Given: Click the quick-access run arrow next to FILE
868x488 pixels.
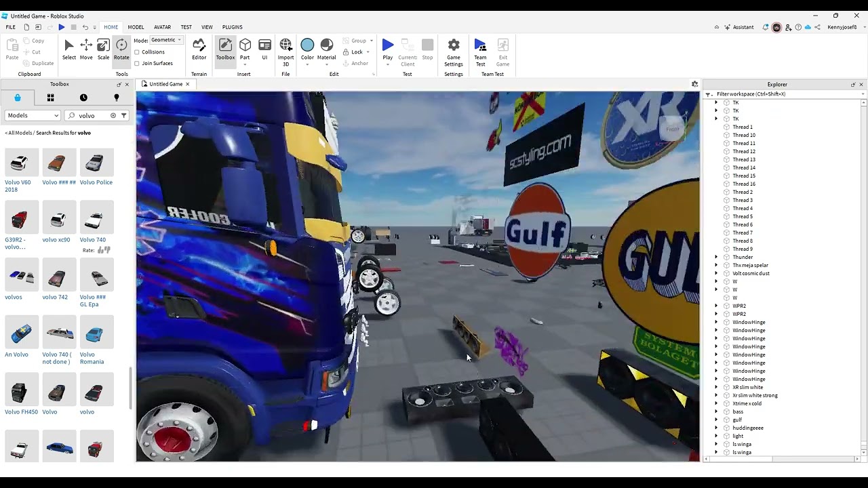Looking at the screenshot, I should pyautogui.click(x=61, y=27).
